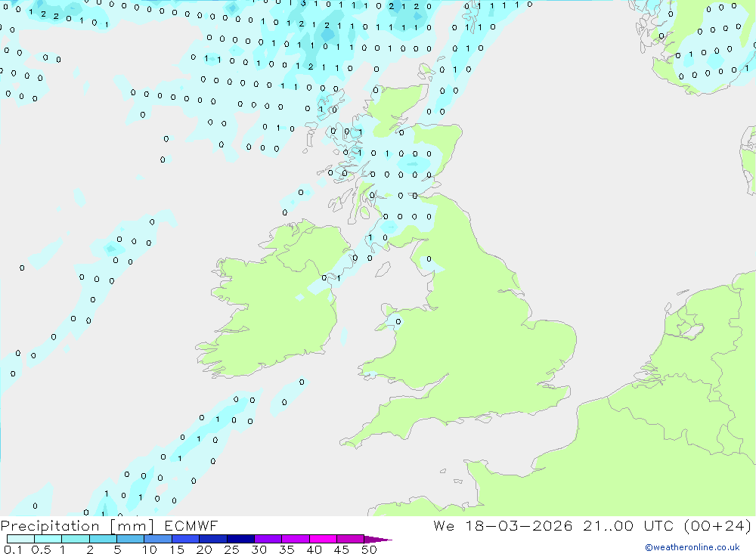Pick the 15–20 mm legend color swatch
This screenshot has height=554, width=756.
(186, 539)
